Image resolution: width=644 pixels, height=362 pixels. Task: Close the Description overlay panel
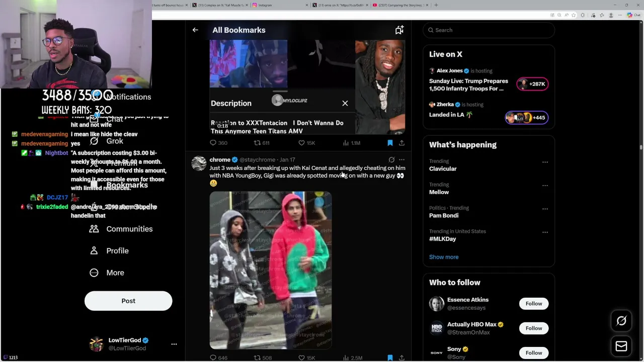tap(345, 103)
